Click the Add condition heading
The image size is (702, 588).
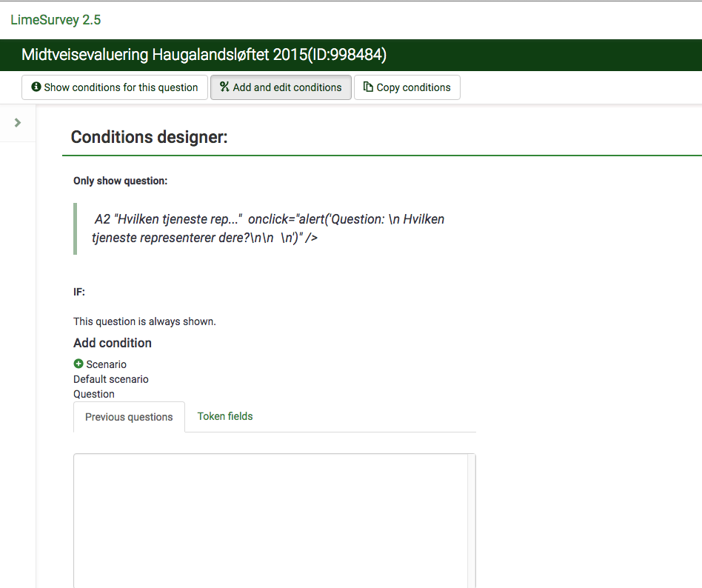tap(113, 343)
